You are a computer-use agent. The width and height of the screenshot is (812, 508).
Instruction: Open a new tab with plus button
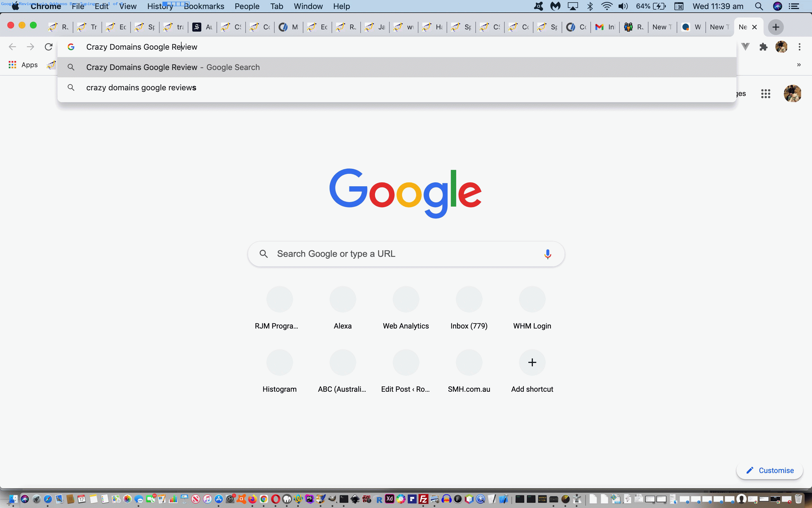(x=776, y=27)
